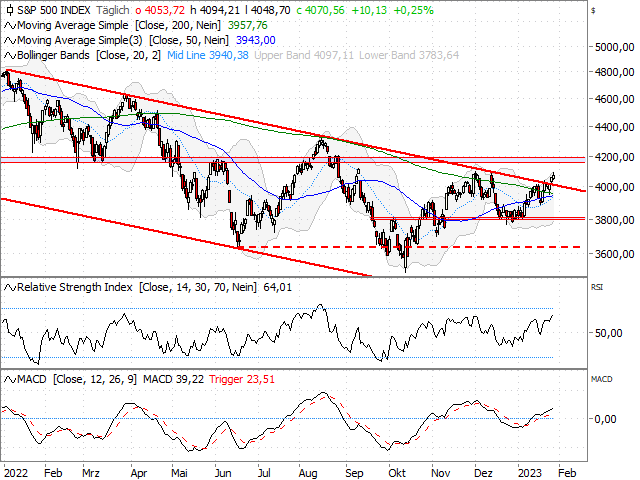Click the Upper Band 4097,11 label
Screen dimensions: 640x480
click(x=304, y=56)
